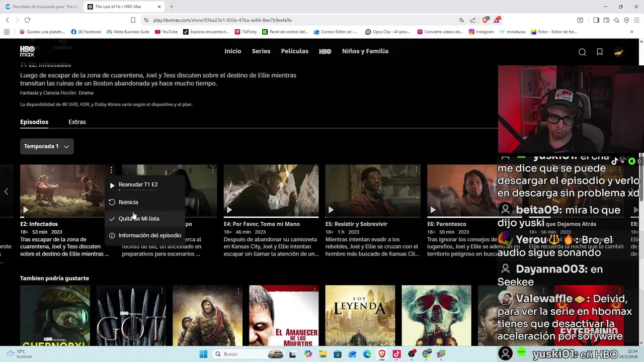The image size is (644, 362).
Task: Bookmark this page in the address bar
Action: click(133, 20)
